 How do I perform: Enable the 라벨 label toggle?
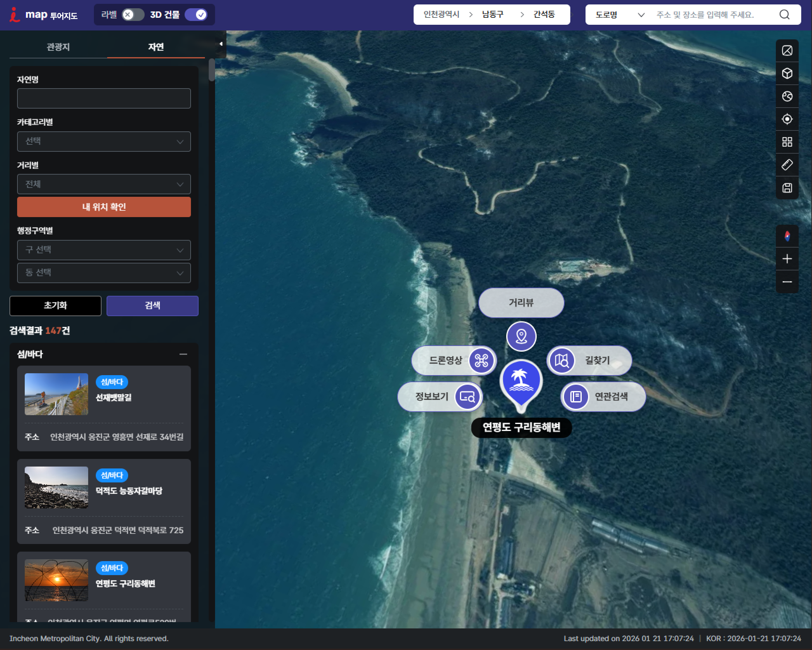tap(133, 15)
